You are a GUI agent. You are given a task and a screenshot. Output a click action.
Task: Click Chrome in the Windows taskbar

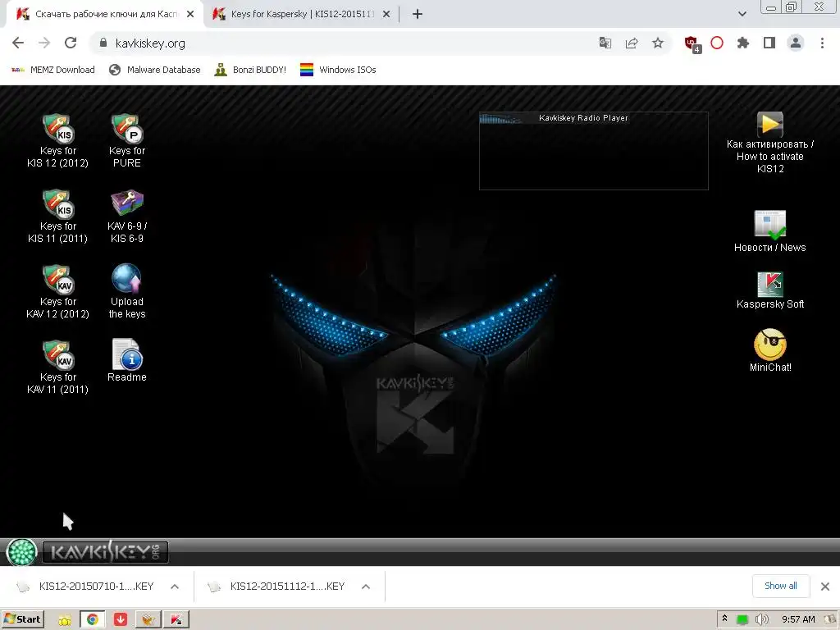tap(93, 620)
